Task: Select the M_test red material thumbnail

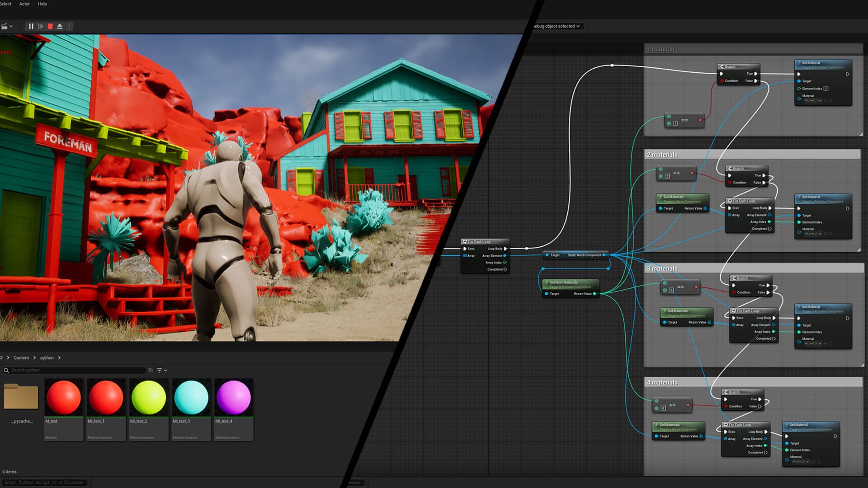Action: [x=64, y=398]
